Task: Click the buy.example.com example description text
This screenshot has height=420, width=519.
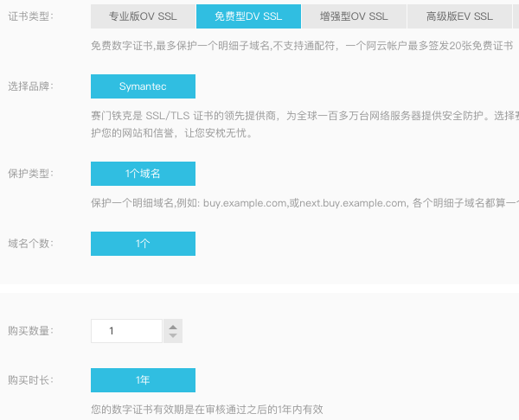Action: 304,203
